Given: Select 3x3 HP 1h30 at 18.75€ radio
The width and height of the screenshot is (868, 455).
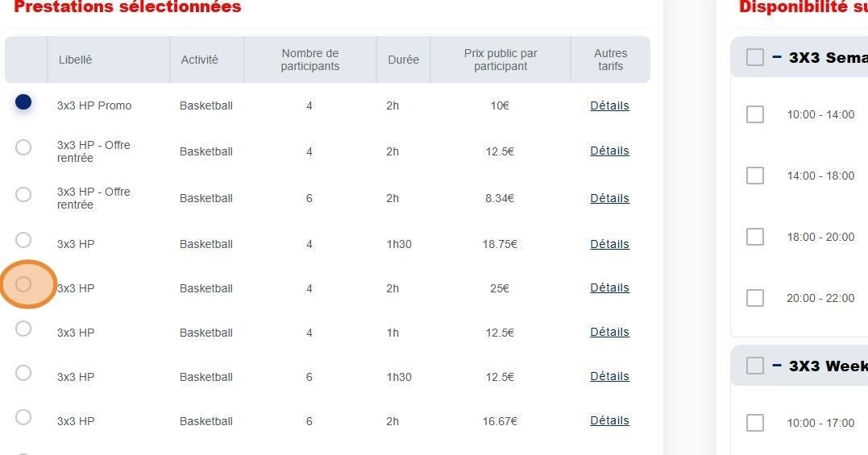Looking at the screenshot, I should (x=23, y=240).
